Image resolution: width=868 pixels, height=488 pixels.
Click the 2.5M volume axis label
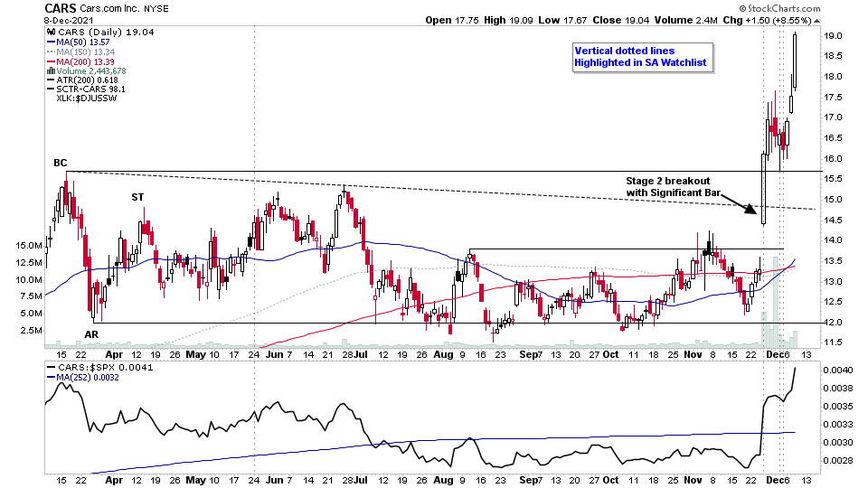(31, 331)
